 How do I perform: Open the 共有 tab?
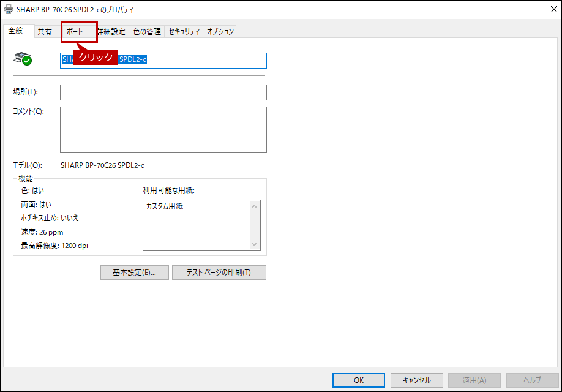45,32
